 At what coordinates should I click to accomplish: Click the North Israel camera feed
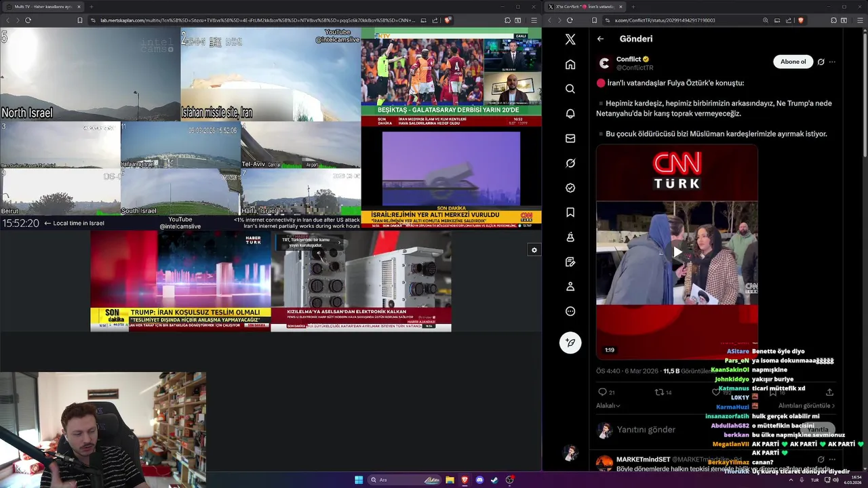click(90, 75)
